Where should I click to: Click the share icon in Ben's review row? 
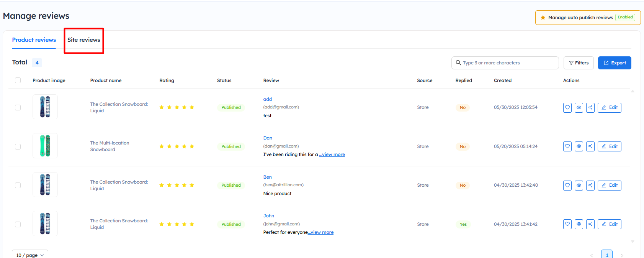pyautogui.click(x=590, y=186)
